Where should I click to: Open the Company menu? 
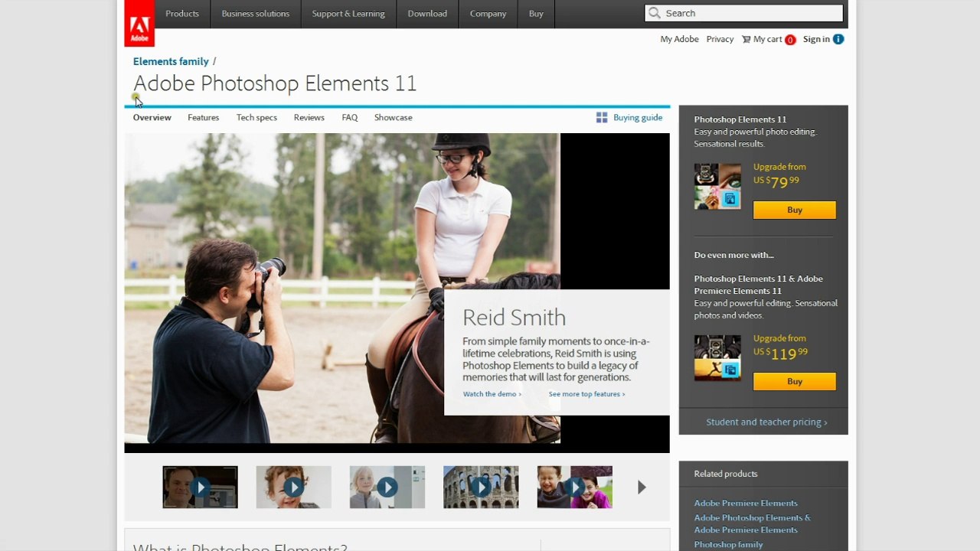tap(488, 14)
